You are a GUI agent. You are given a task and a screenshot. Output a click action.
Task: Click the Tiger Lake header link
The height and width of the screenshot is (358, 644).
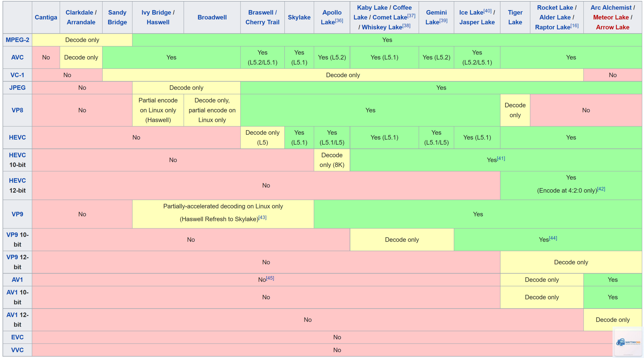pos(515,17)
